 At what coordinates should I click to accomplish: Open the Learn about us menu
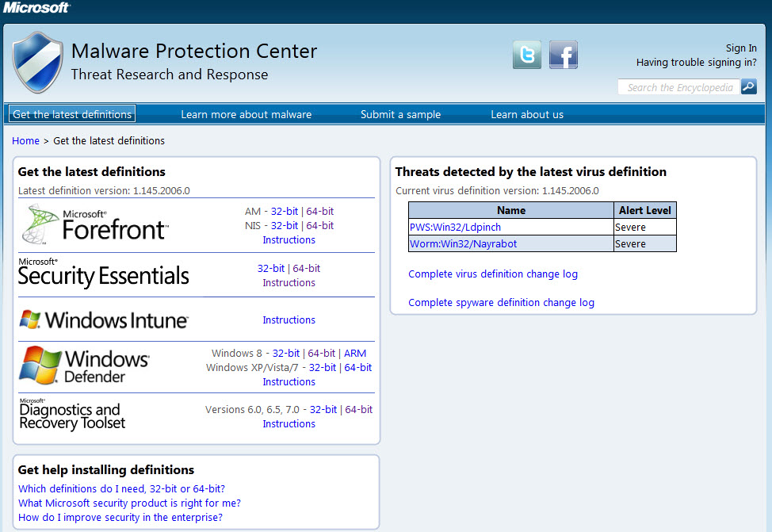pyautogui.click(x=527, y=114)
